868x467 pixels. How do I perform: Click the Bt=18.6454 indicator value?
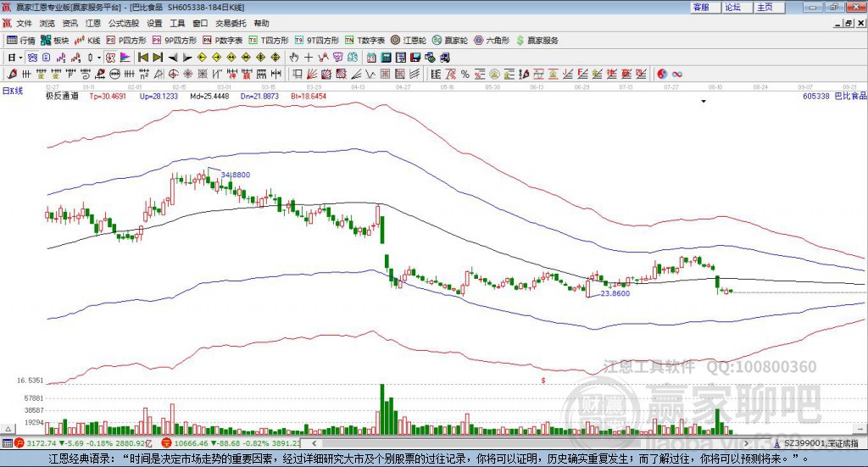309,96
